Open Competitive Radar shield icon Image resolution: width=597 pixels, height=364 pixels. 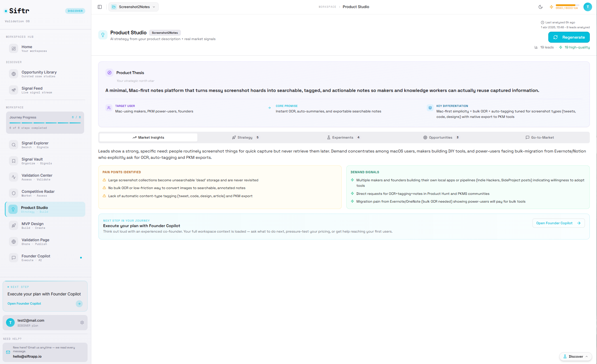click(14, 193)
